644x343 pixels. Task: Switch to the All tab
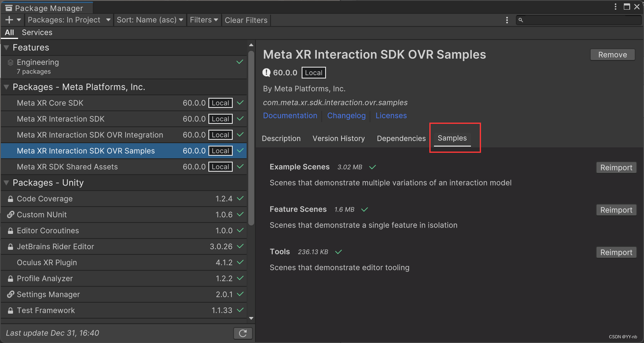tap(9, 32)
